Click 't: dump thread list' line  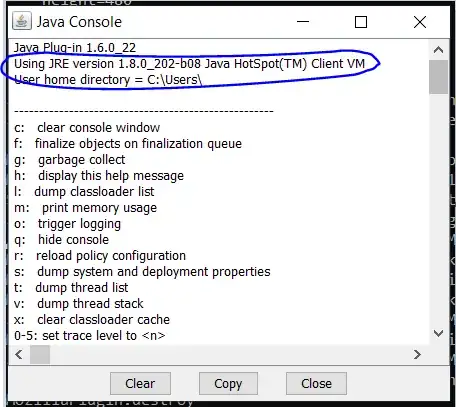[71, 288]
